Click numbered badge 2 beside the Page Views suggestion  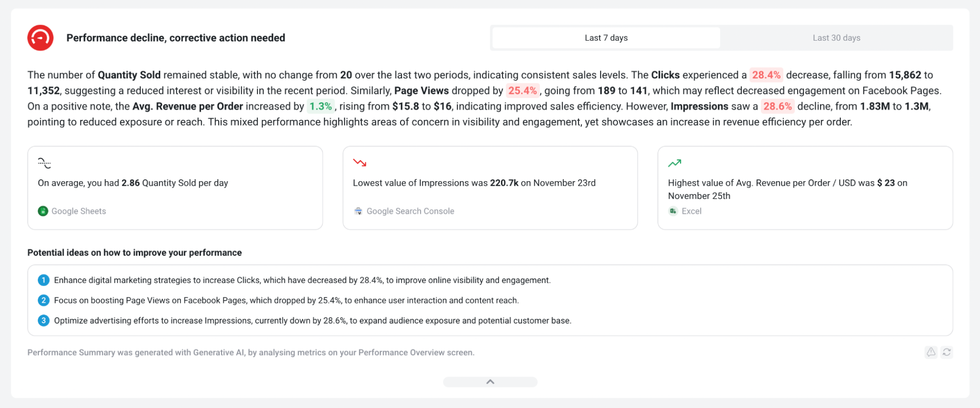click(44, 300)
